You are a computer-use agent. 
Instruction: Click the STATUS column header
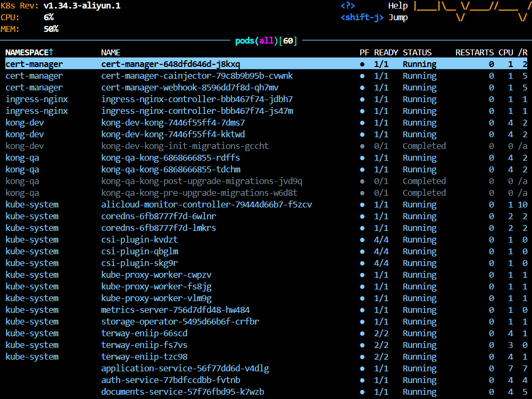click(417, 52)
